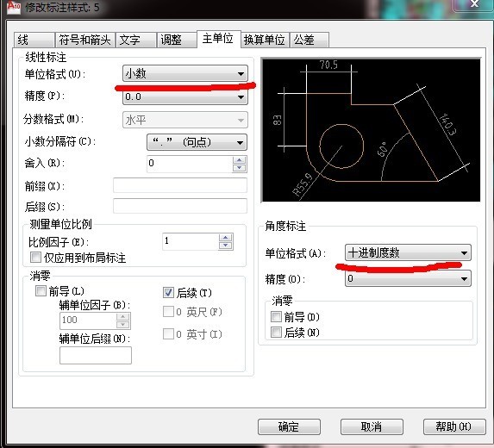Open the 小数分隔符 dropdown showing 句点

tap(197, 142)
